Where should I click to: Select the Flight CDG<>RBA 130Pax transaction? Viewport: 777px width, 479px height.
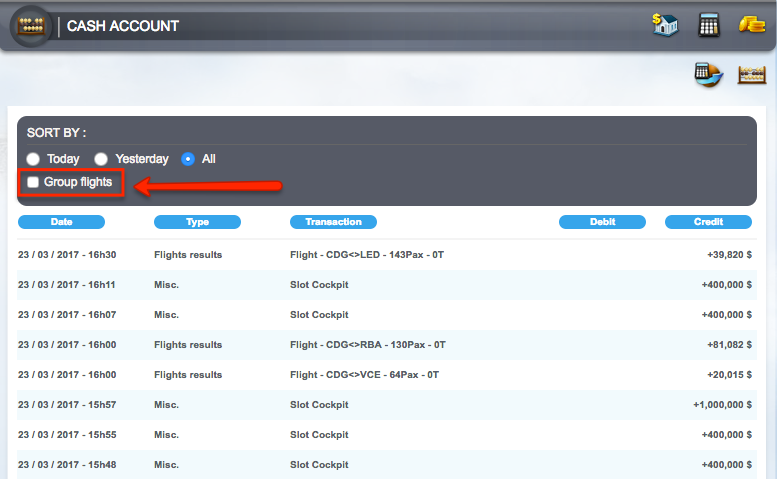(x=368, y=345)
